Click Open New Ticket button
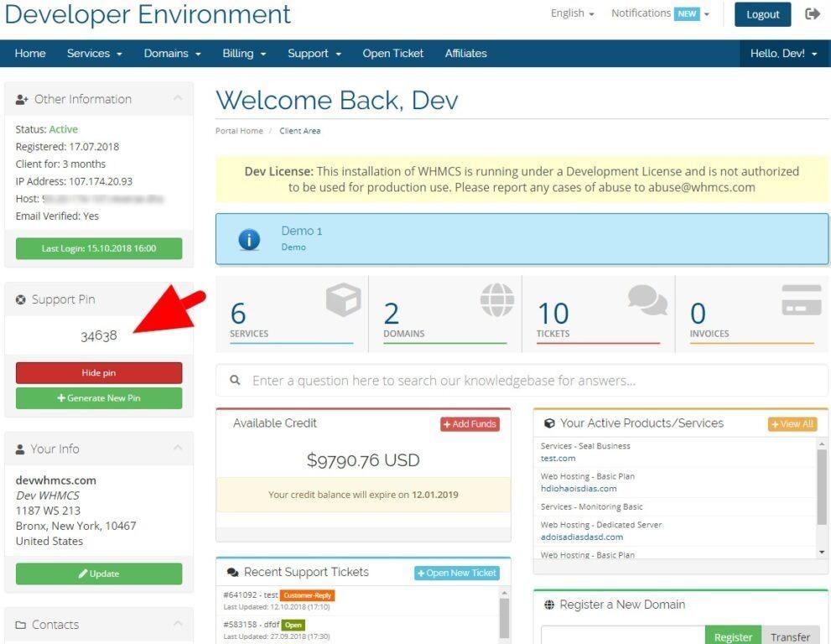Screen dimensions: 831x644 pyautogui.click(x=457, y=573)
